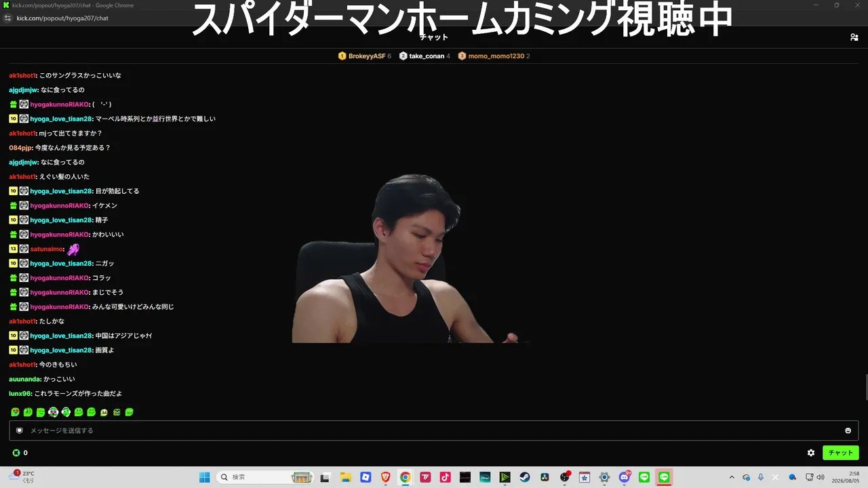Click the 10 badge on 画質よ row
Screen dimensions: 868x488
point(13,350)
